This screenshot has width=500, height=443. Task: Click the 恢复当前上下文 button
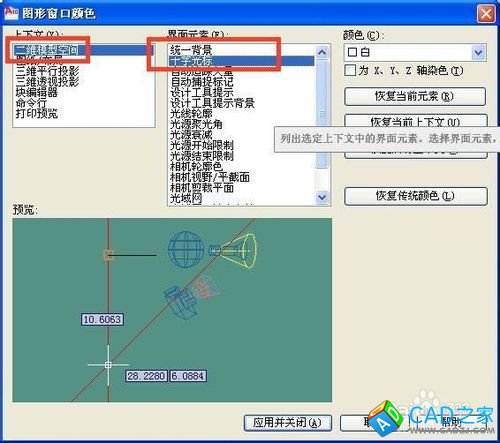coord(416,121)
